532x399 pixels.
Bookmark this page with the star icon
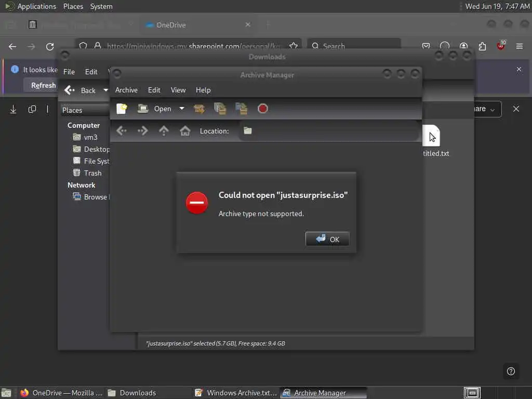pyautogui.click(x=294, y=46)
